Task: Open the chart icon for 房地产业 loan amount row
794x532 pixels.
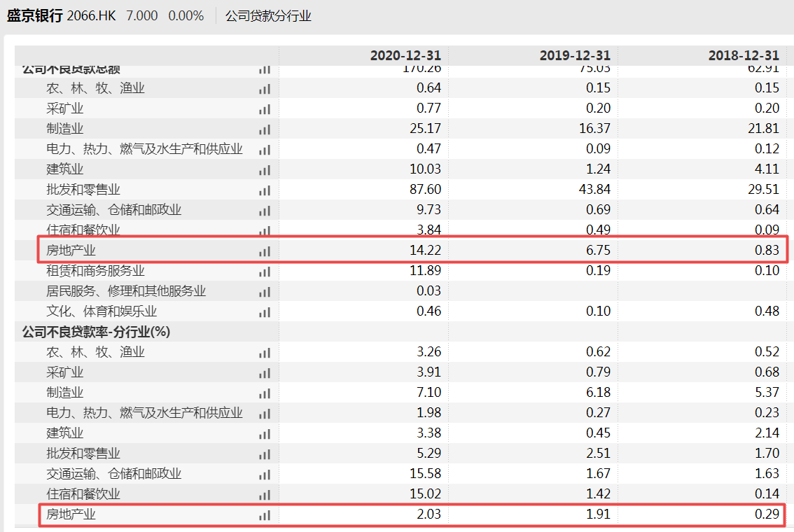Action: click(264, 251)
